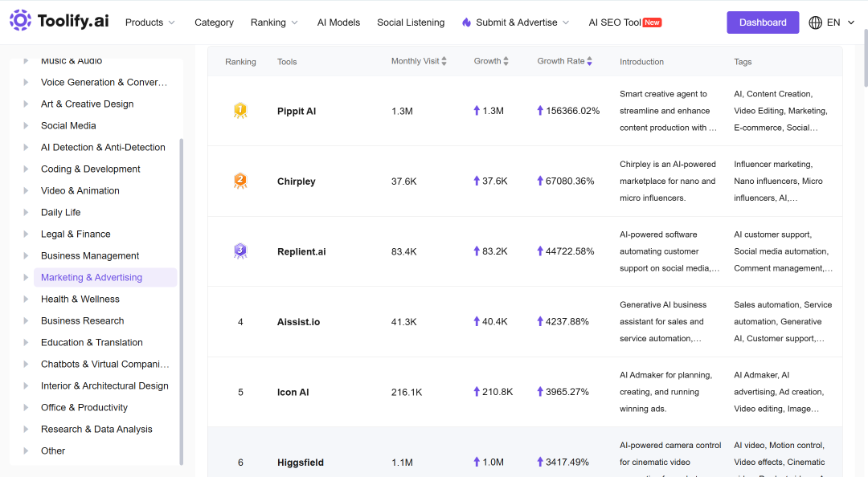Click the Ranking column header

[240, 61]
